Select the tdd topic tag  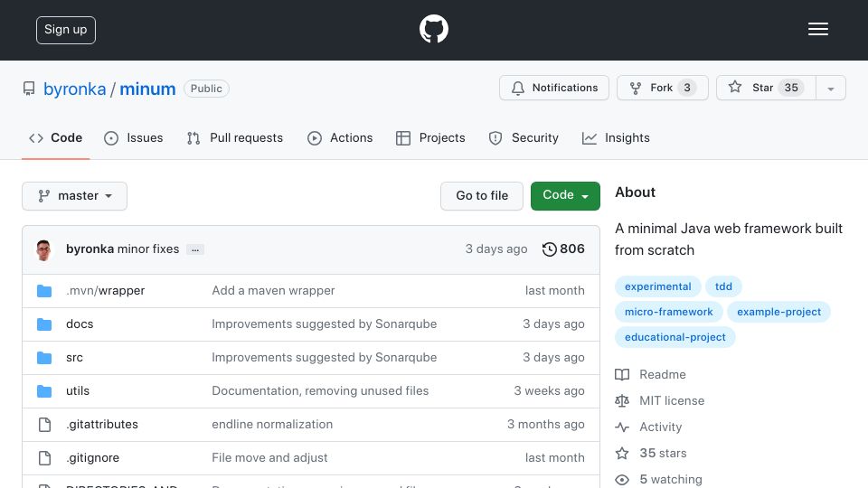tap(723, 286)
